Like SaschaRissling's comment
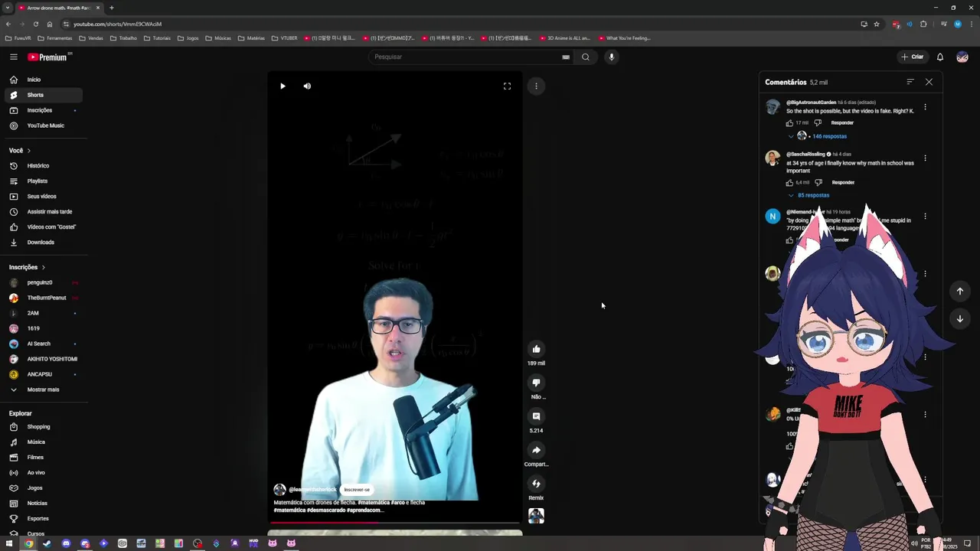Viewport: 980px width, 551px height. point(789,182)
